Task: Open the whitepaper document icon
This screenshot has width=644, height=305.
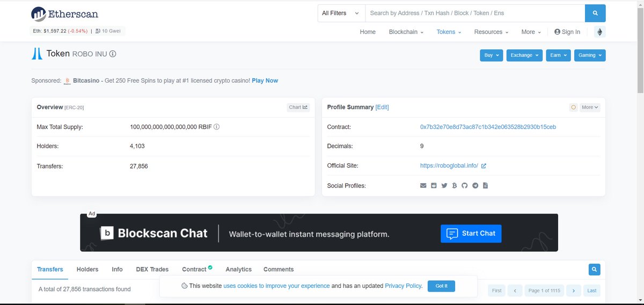Action: (485, 186)
